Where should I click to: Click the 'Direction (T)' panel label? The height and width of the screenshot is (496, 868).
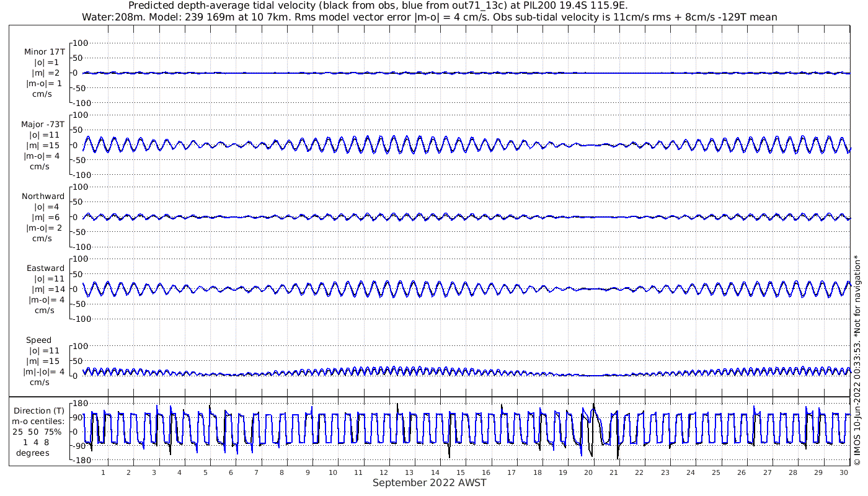pos(38,410)
